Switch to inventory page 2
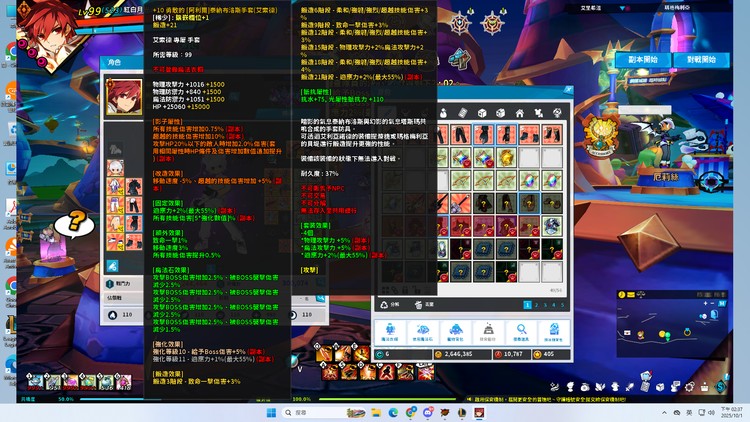 click(536, 305)
